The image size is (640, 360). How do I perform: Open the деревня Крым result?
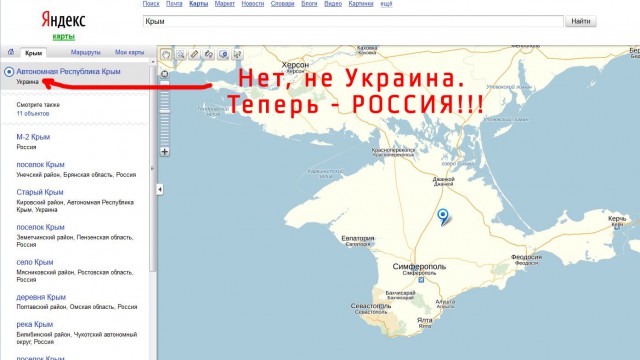41,297
